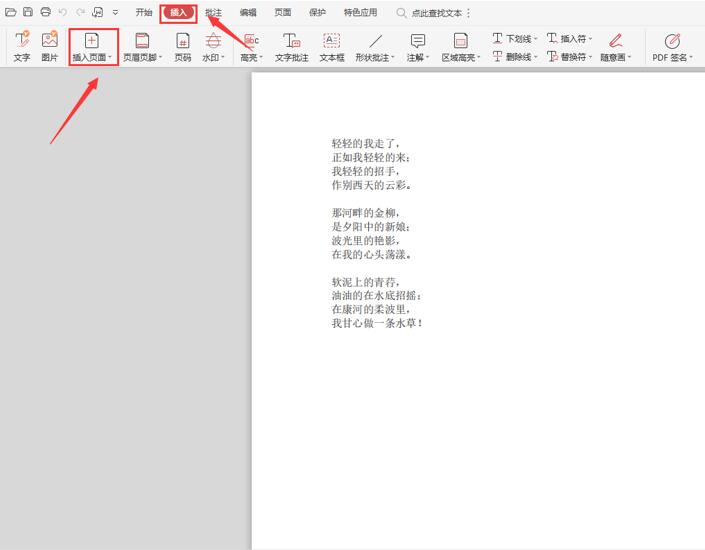Click the line 作别西天的云彩
The image size is (705, 550).
(x=371, y=185)
